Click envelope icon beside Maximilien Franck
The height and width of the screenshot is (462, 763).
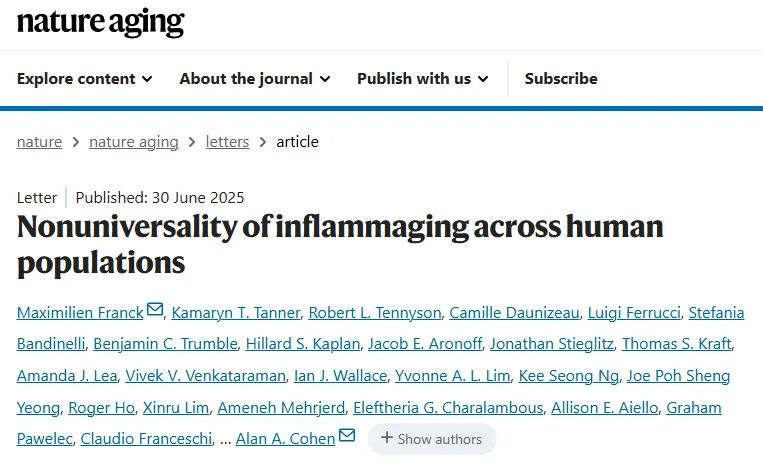coord(155,309)
